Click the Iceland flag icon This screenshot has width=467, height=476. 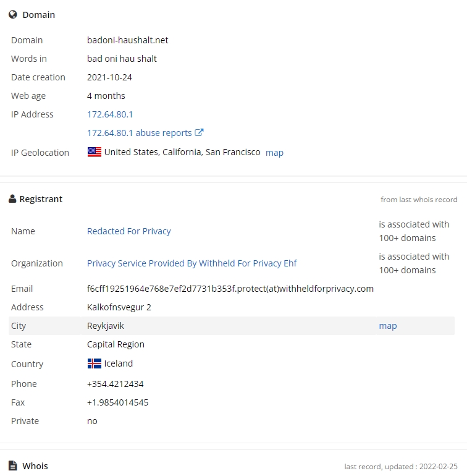(95, 363)
